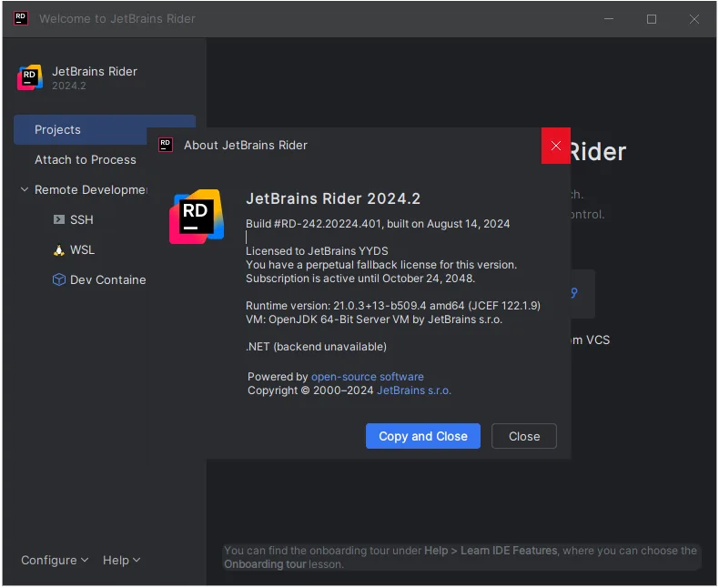719x588 pixels.
Task: Select the Projects tab in sidebar
Action: [x=105, y=130]
